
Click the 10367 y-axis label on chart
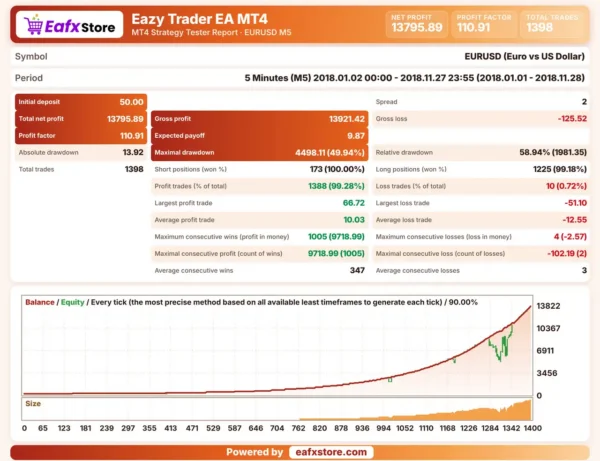(x=548, y=328)
